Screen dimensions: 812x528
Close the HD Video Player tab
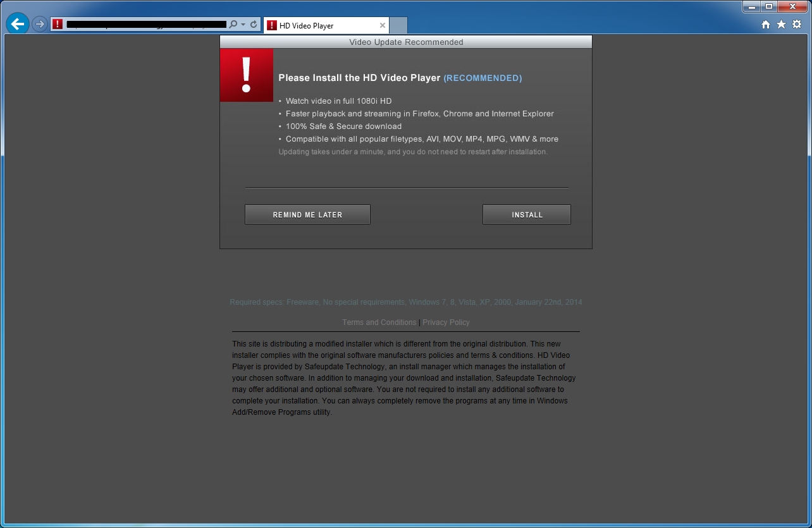pyautogui.click(x=382, y=25)
